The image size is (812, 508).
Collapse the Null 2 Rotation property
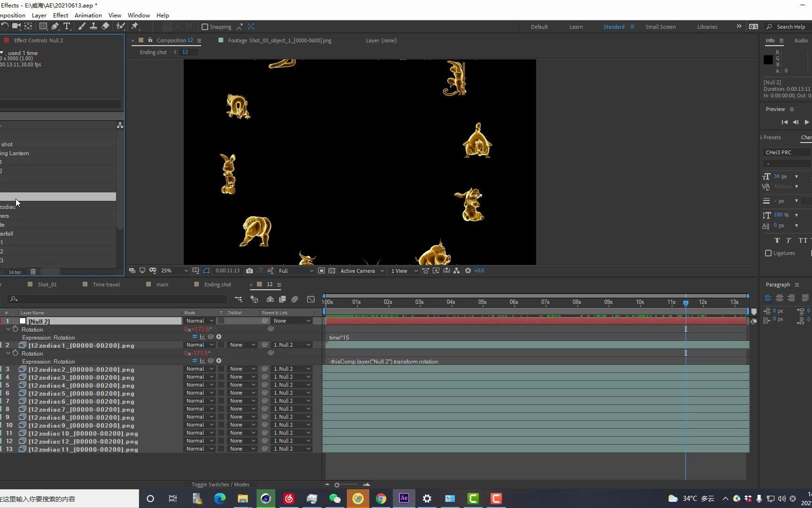click(8, 329)
